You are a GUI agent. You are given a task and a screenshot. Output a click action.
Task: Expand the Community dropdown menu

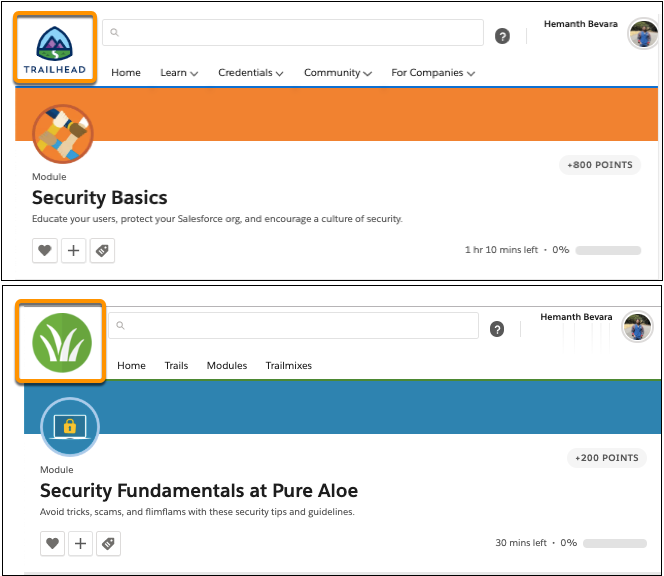(338, 73)
